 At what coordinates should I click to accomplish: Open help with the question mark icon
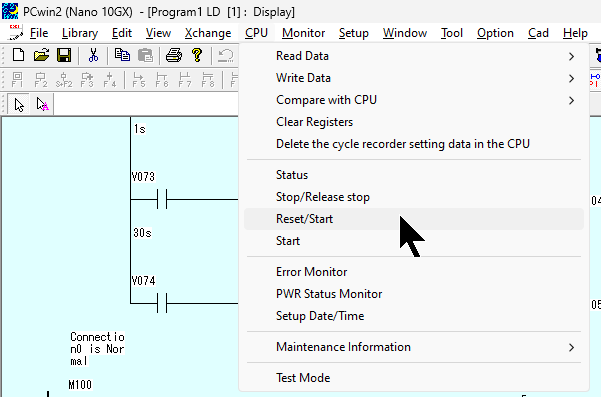[197, 55]
